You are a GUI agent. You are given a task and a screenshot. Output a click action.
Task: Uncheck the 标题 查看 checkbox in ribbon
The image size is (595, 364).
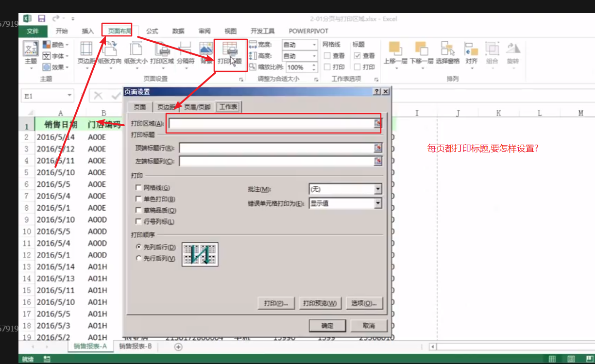pos(357,56)
